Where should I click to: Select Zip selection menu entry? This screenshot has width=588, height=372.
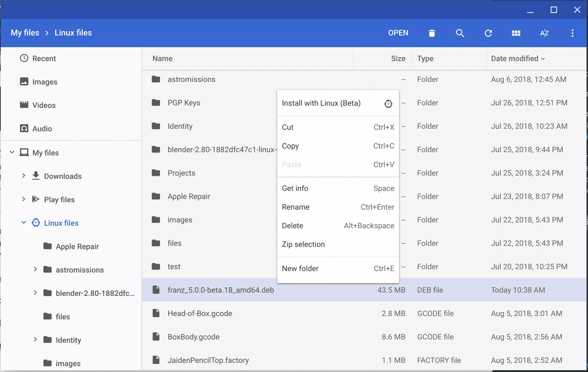(338, 244)
